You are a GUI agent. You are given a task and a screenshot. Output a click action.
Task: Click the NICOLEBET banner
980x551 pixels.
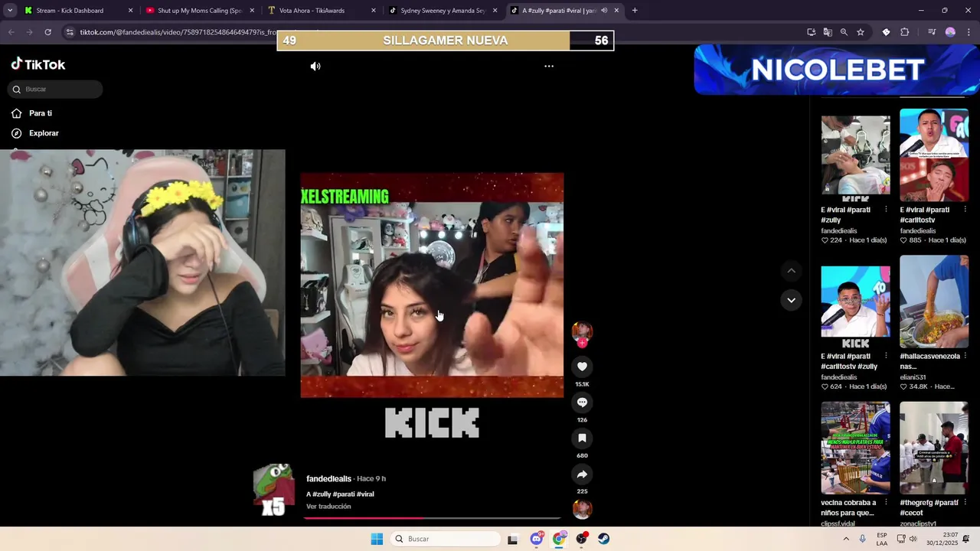point(837,70)
